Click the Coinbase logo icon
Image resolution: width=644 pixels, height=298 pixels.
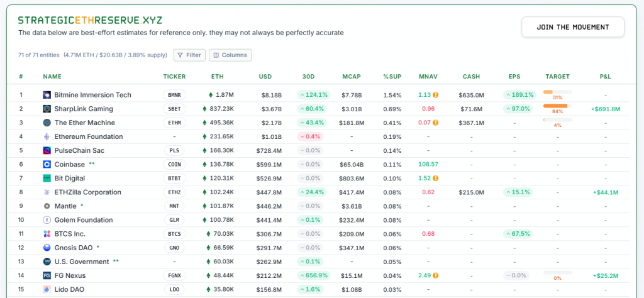coord(47,164)
